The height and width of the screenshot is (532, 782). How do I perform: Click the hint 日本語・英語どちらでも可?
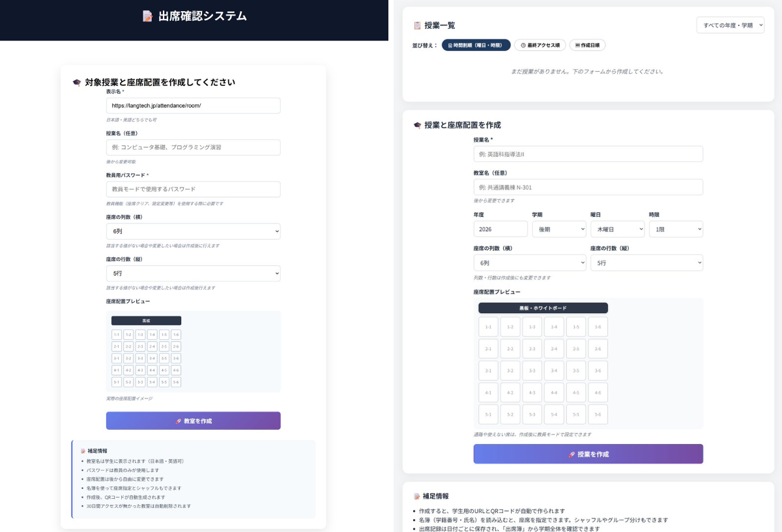point(131,120)
